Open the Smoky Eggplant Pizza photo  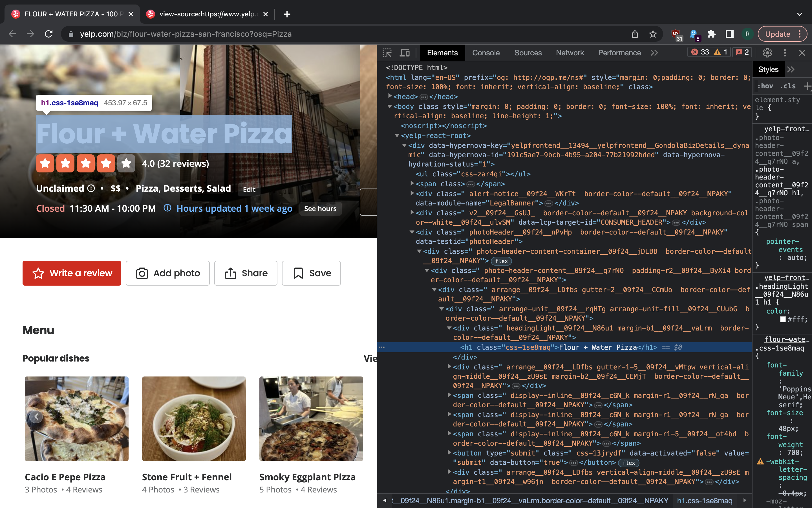(311, 419)
